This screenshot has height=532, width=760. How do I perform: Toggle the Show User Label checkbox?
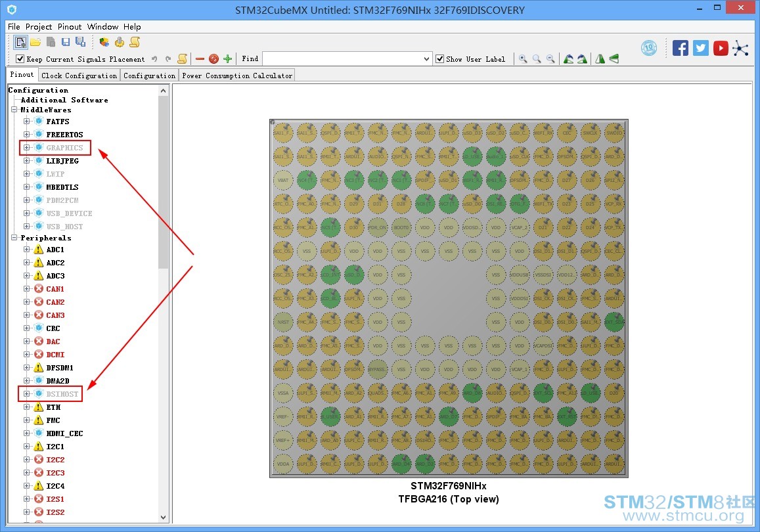click(x=439, y=59)
